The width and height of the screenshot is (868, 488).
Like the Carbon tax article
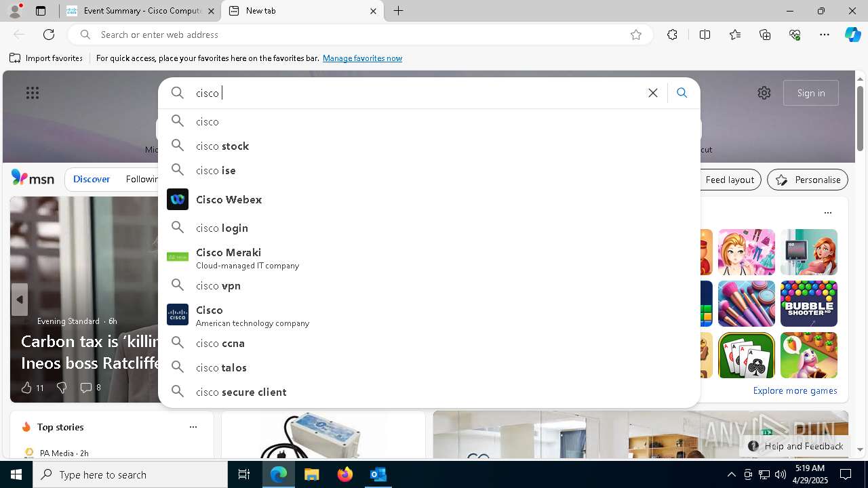pos(32,388)
